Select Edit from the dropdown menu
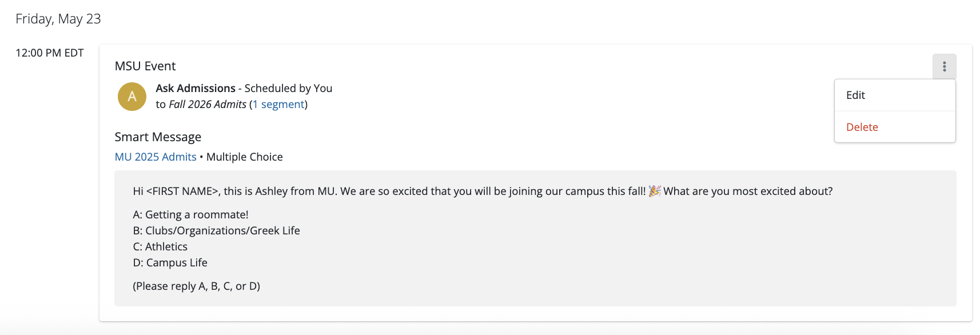The height and width of the screenshot is (335, 980). tap(855, 95)
